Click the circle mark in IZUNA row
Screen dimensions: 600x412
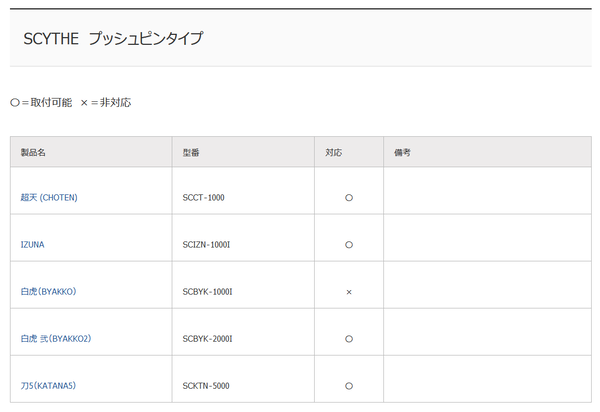[x=349, y=245]
